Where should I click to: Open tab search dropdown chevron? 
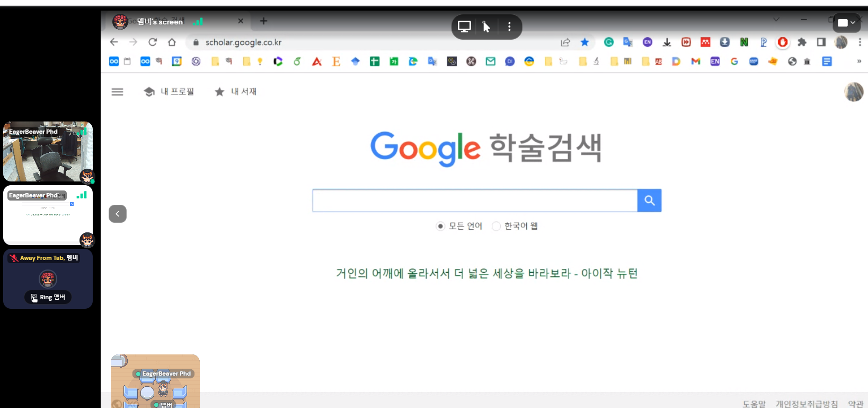(776, 20)
